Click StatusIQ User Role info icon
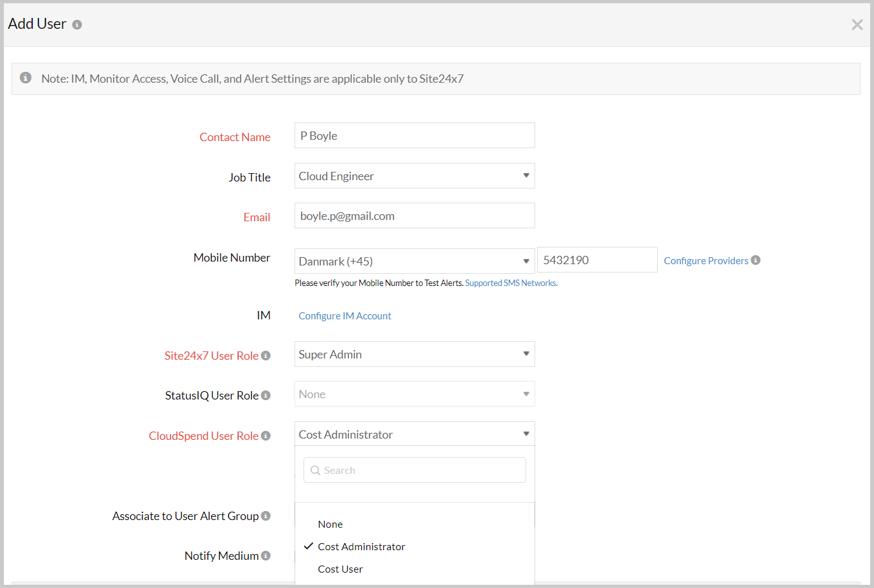874x588 pixels. point(266,396)
